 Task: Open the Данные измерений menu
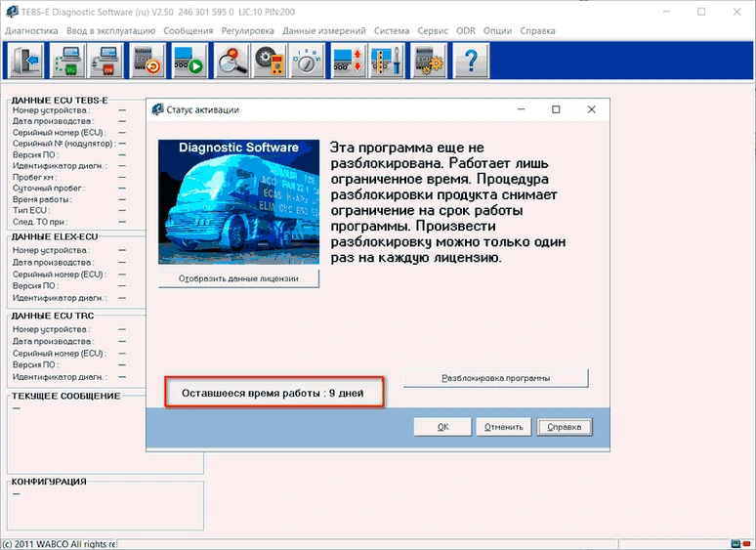coord(324,31)
